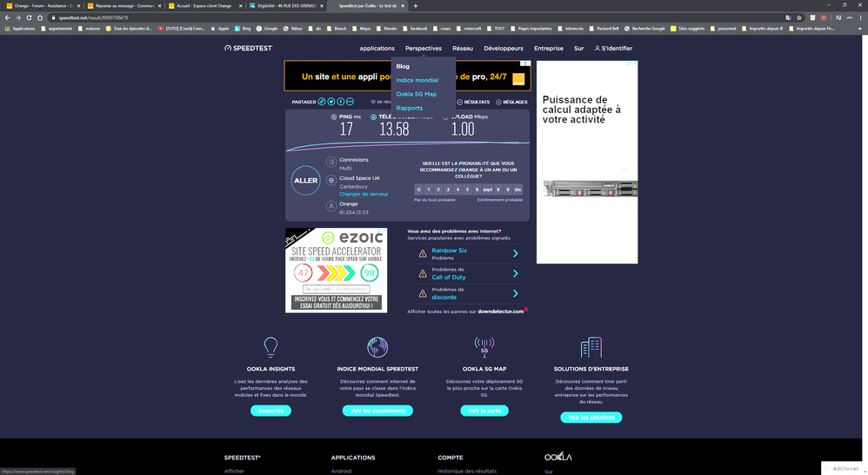This screenshot has height=475, width=868.
Task: Open the Facebook bookmark folder
Action: click(415, 28)
